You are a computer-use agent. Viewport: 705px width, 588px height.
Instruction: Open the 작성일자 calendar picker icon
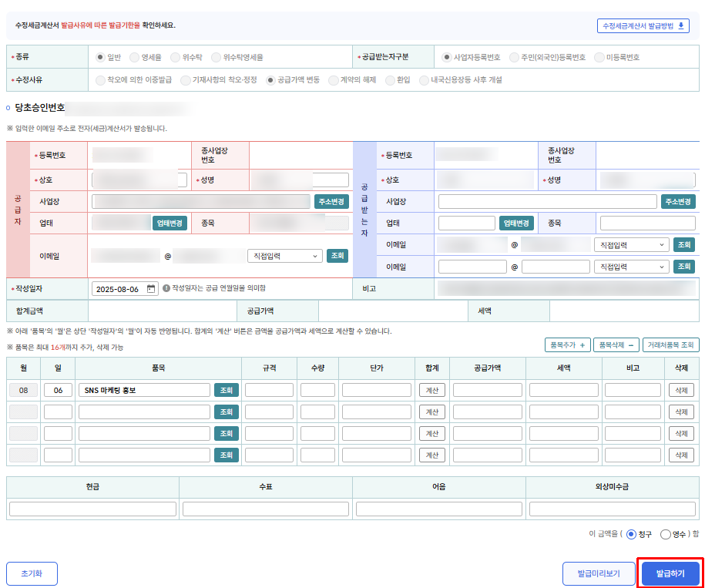click(151, 288)
